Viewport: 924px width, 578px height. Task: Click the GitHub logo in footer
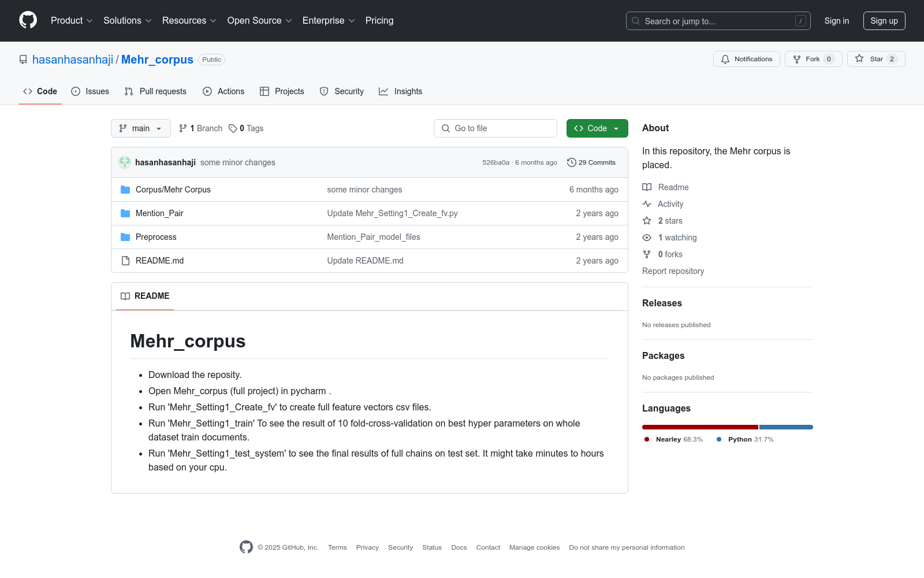tap(246, 547)
